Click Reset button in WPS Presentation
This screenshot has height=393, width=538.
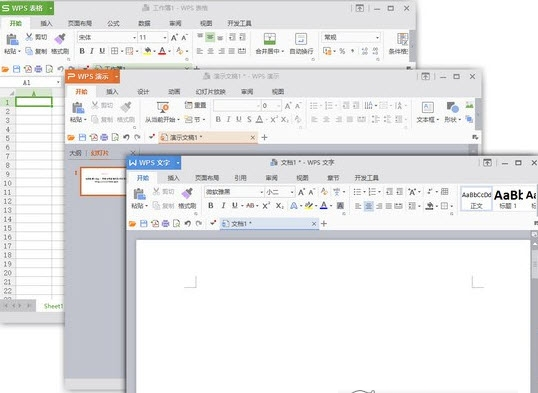pyautogui.click(x=195, y=105)
